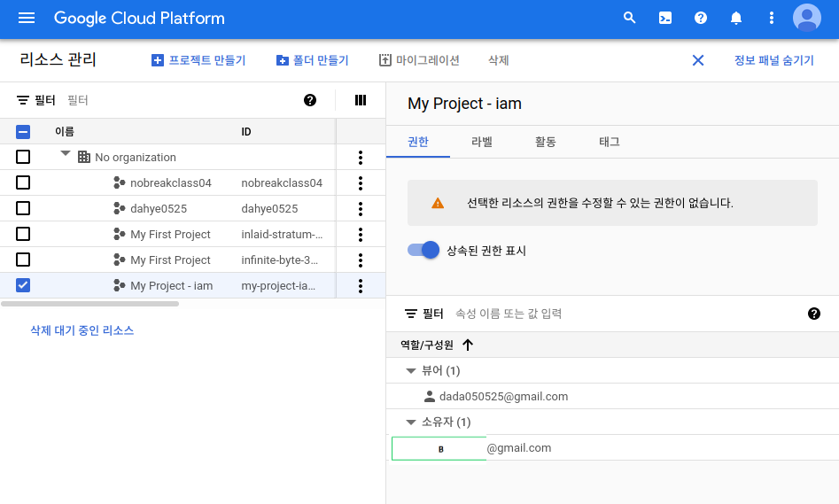839x504 pixels.
Task: Click the filter icon in resource list
Action: coord(23,100)
